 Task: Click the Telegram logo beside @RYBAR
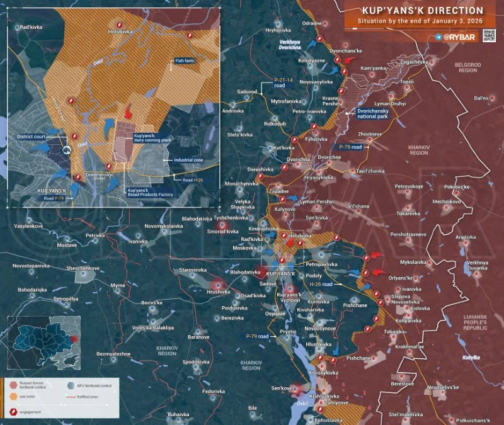coord(437,38)
